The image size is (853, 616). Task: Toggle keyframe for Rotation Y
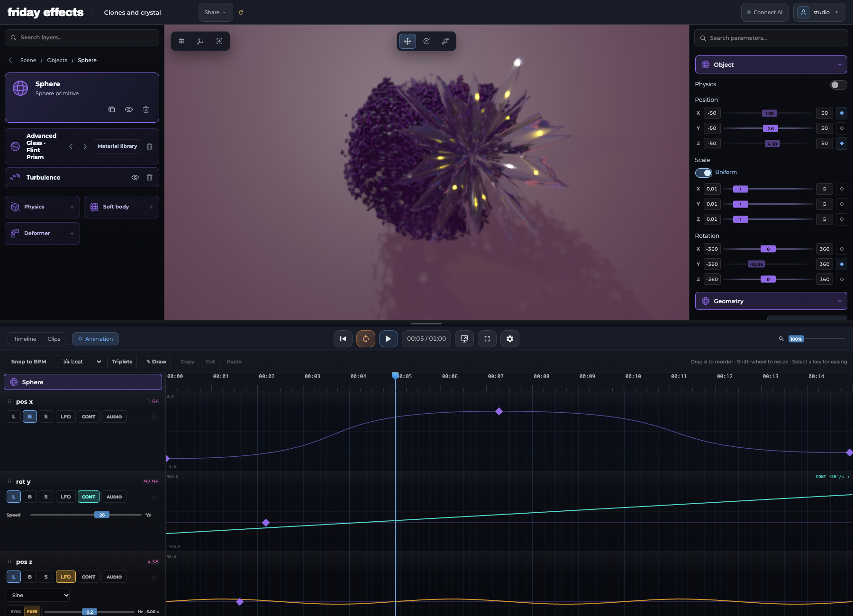(x=842, y=264)
